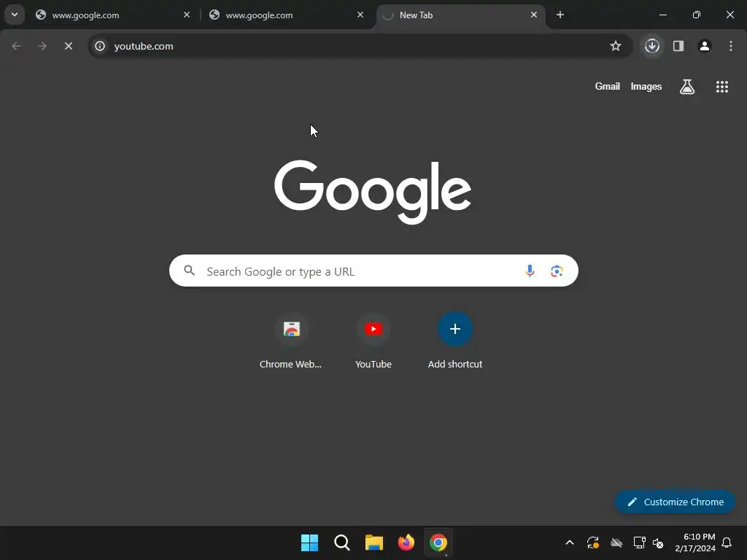Image resolution: width=747 pixels, height=560 pixels.
Task: Minimize the Chrome window
Action: pyautogui.click(x=662, y=15)
